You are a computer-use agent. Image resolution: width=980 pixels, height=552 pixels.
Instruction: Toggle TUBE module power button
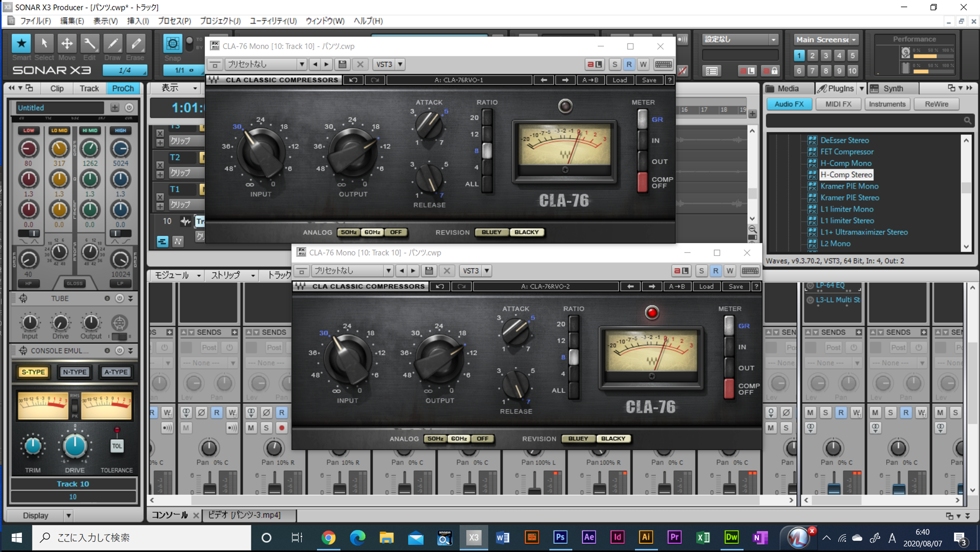[x=119, y=299]
